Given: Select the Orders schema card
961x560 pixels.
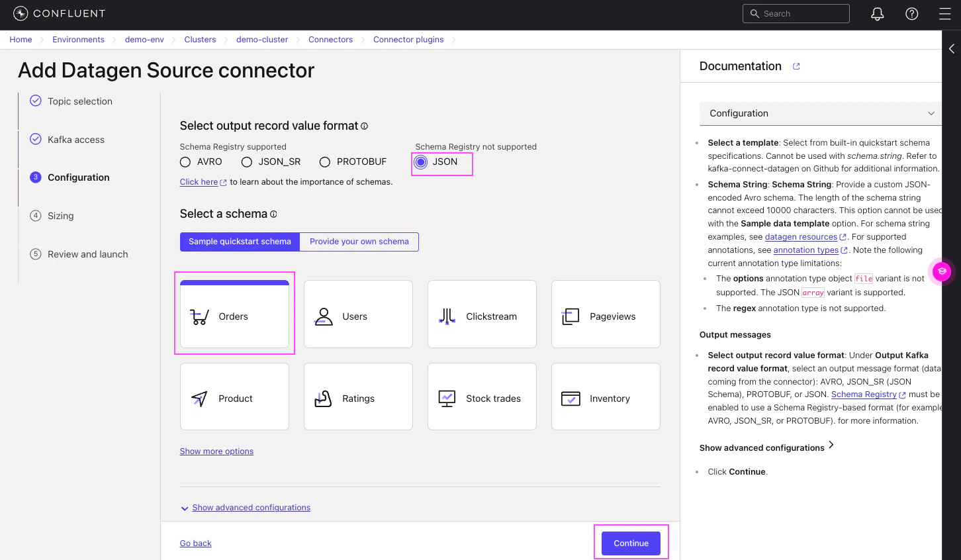Looking at the screenshot, I should click(x=234, y=314).
